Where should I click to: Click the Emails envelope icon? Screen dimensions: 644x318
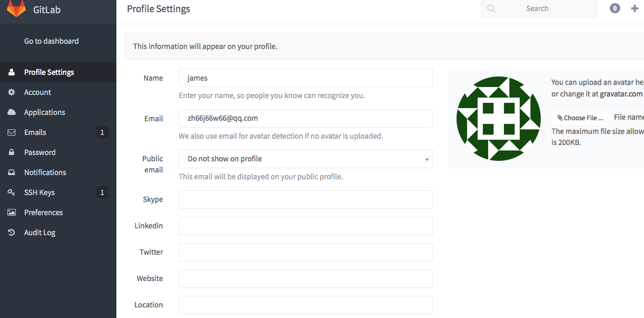point(12,132)
